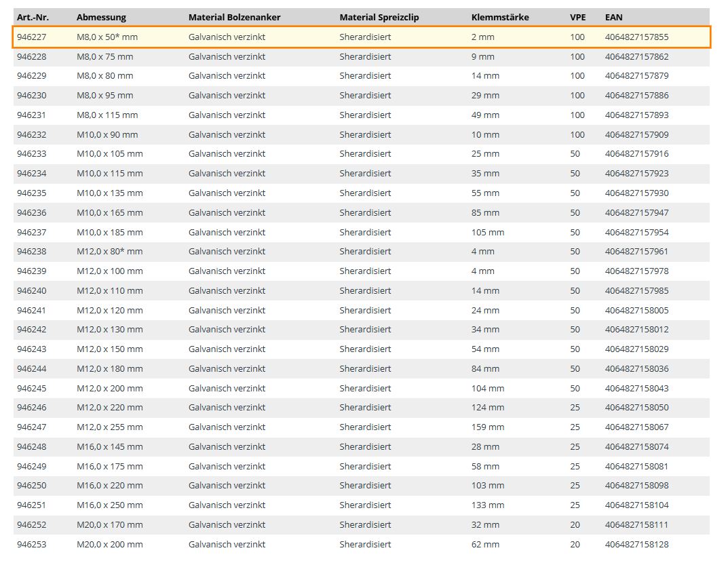Image resolution: width=728 pixels, height=561 pixels.
Task: Click the Klemmstärke column header
Action: [x=500, y=17]
